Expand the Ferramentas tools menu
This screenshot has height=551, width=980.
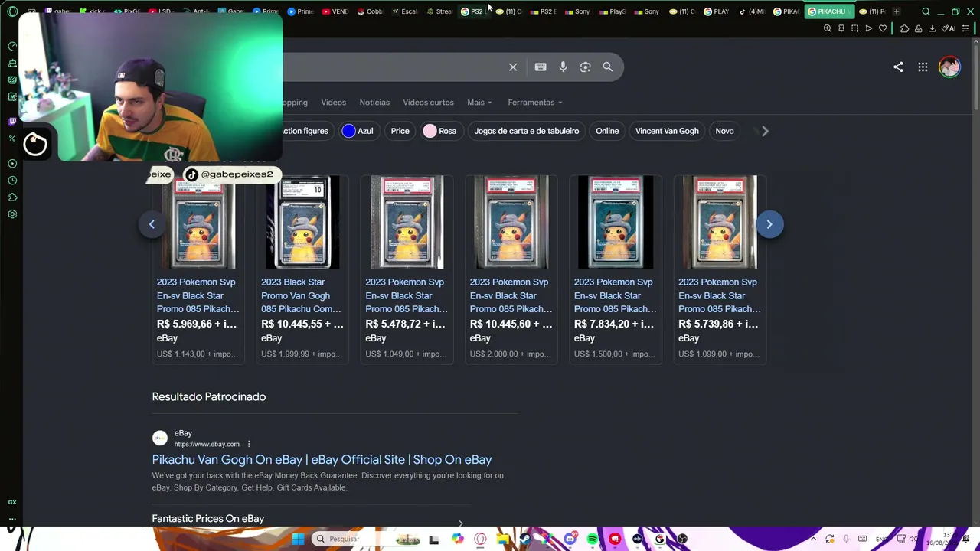tap(535, 103)
